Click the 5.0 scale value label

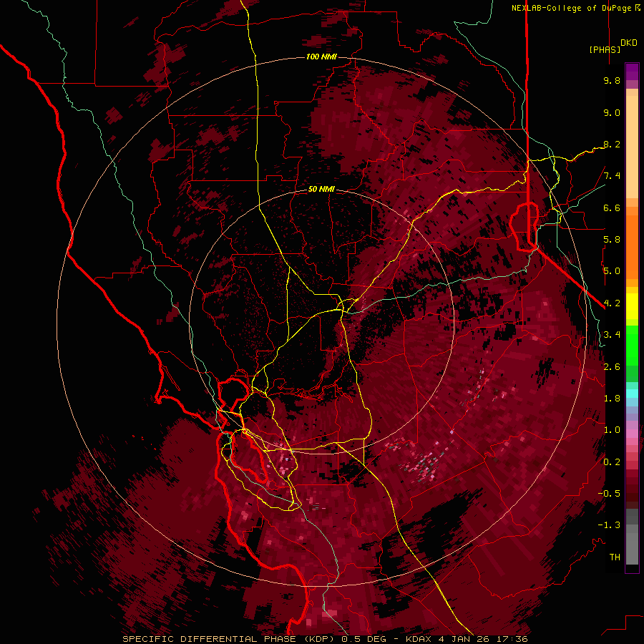coord(612,271)
